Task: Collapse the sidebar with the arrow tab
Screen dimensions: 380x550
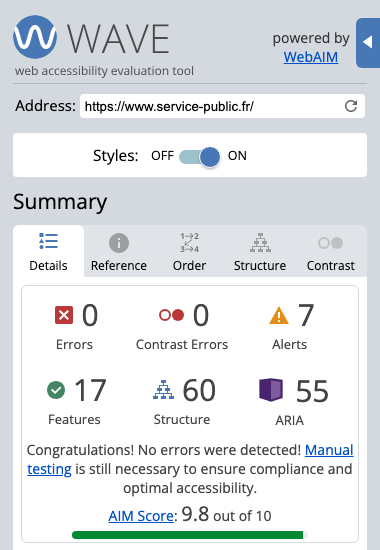Action: tap(368, 43)
